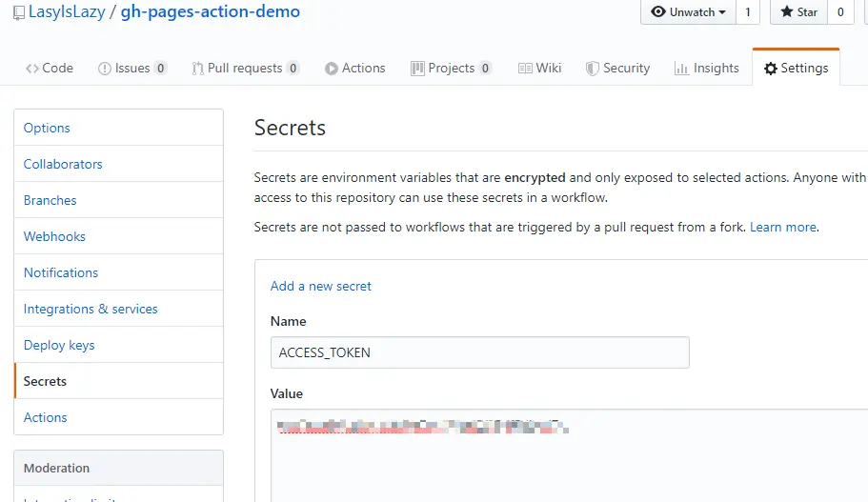Click the Insights tab graph icon
The image size is (868, 502).
pyautogui.click(x=681, y=69)
